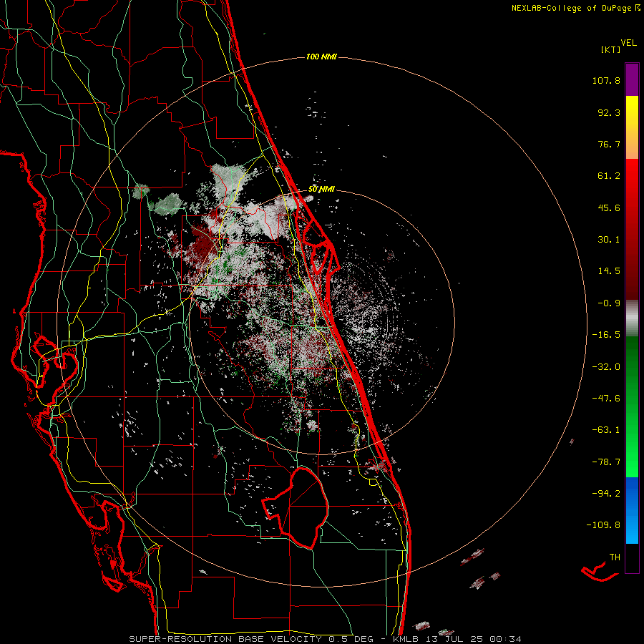Viewport: 644px width, 644px height.
Task: Click the 45.6 legend value
Action: click(x=609, y=208)
